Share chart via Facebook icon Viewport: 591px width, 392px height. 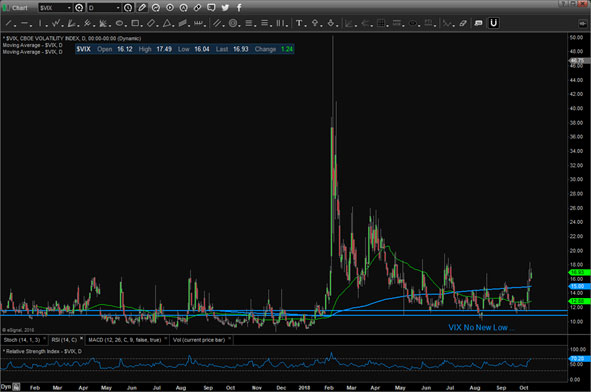tap(239, 8)
